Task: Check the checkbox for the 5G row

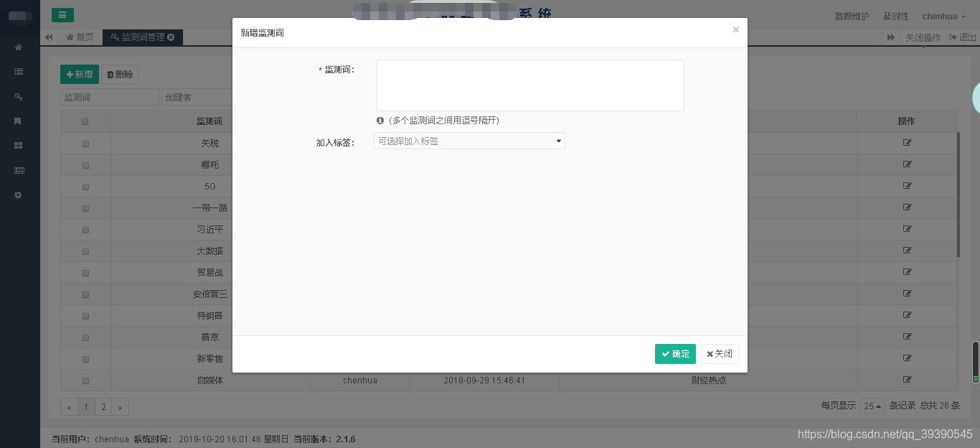Action: click(x=85, y=186)
